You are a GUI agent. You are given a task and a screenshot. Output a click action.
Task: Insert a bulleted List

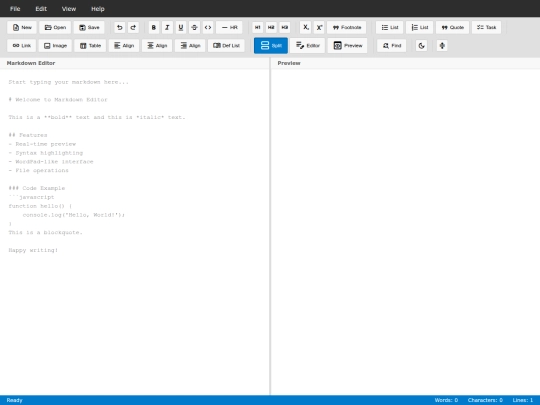click(390, 28)
